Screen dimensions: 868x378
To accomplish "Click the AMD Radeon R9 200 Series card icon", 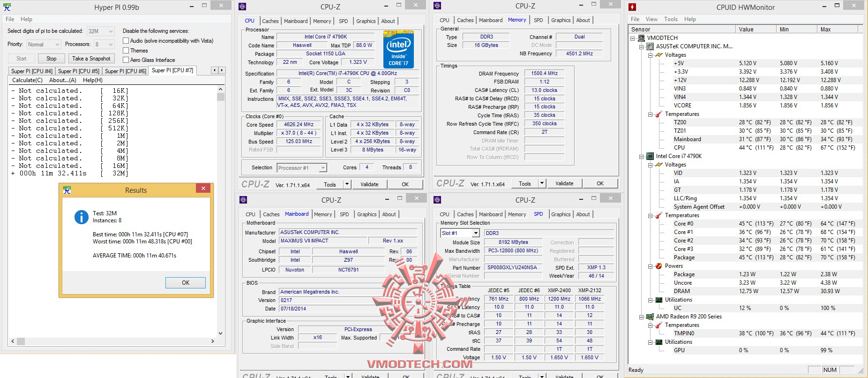I will 650,317.
